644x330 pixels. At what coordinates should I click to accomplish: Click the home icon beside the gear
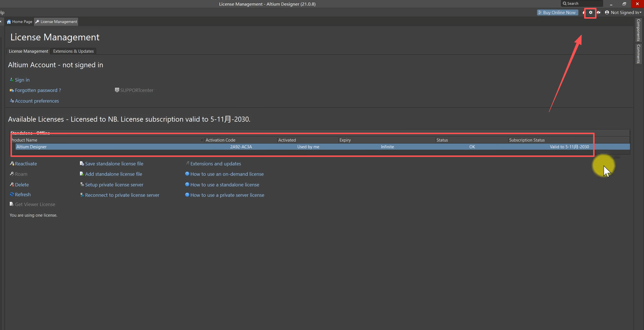click(584, 13)
